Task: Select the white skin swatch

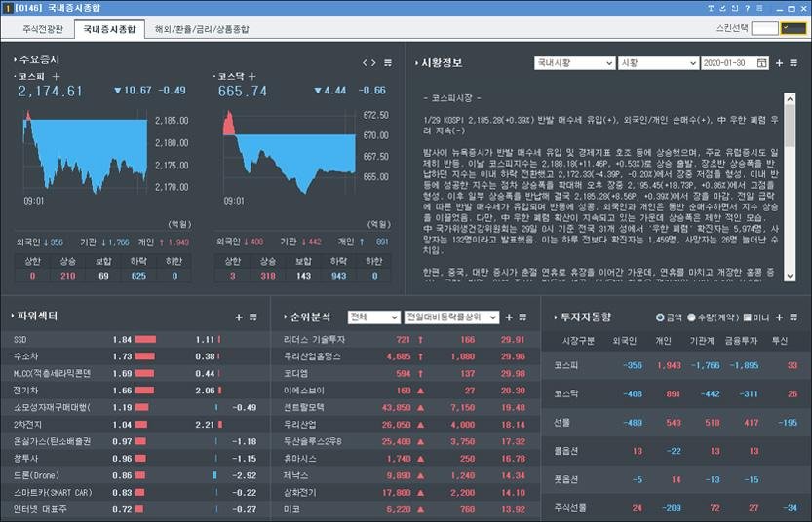Action: [x=764, y=28]
